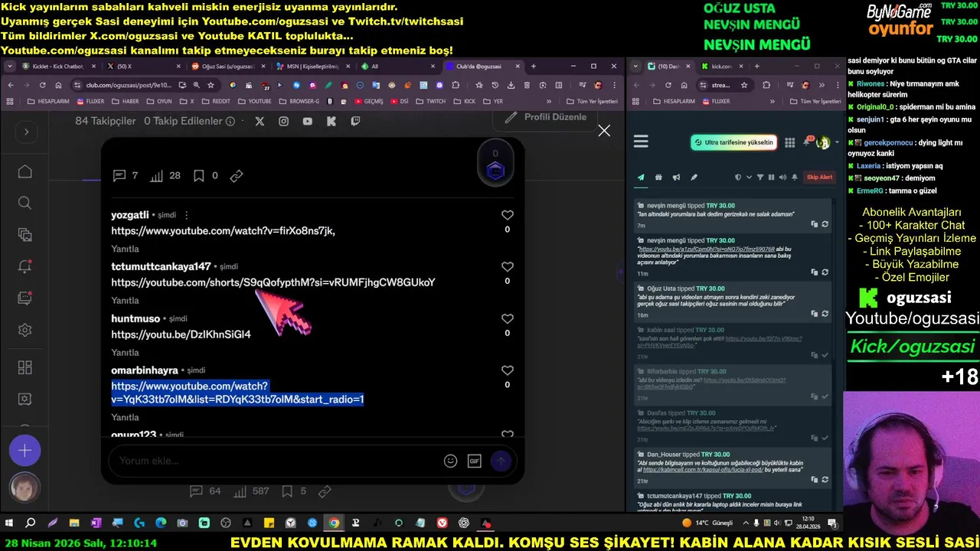Select gift tab icon in recent events

pos(658,178)
